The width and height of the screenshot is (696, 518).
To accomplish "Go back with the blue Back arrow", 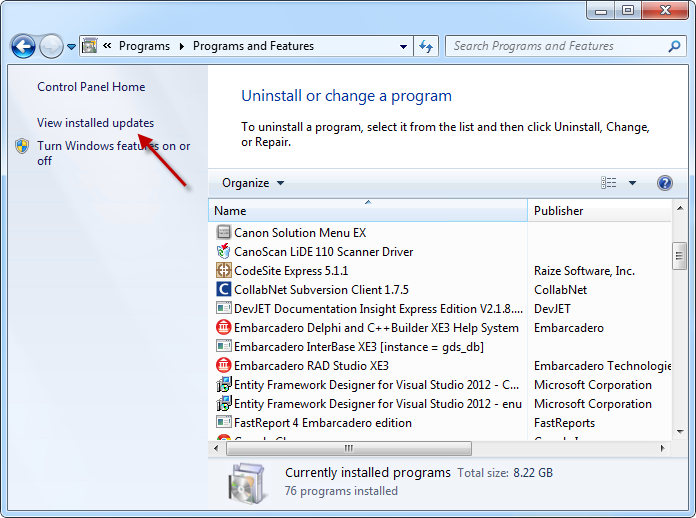I will (x=23, y=46).
